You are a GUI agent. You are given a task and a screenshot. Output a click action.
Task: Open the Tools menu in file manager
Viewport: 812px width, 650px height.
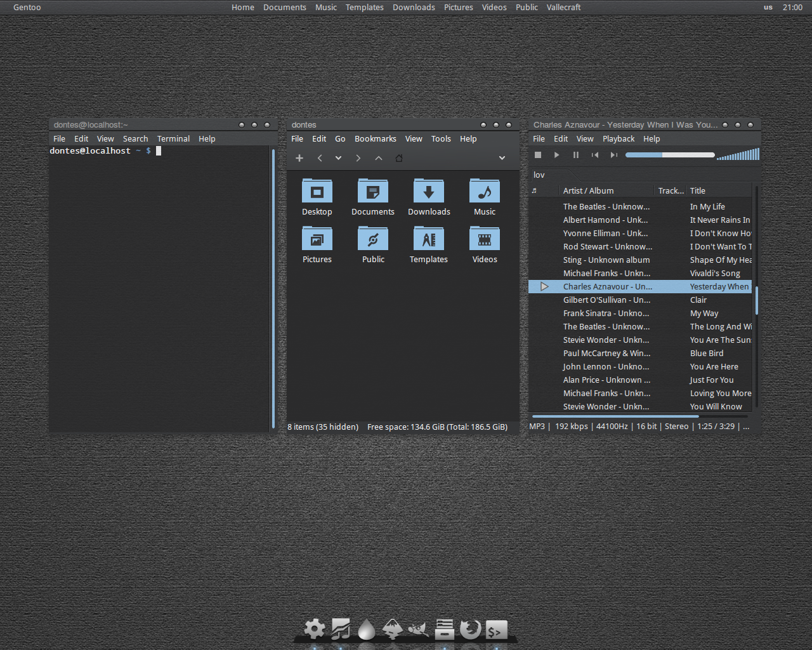pyautogui.click(x=441, y=138)
